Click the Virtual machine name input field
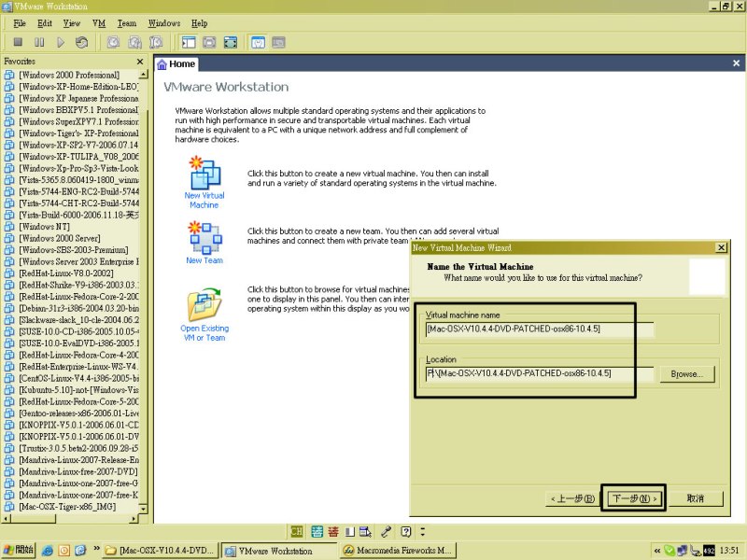747x560 pixels. (x=540, y=329)
